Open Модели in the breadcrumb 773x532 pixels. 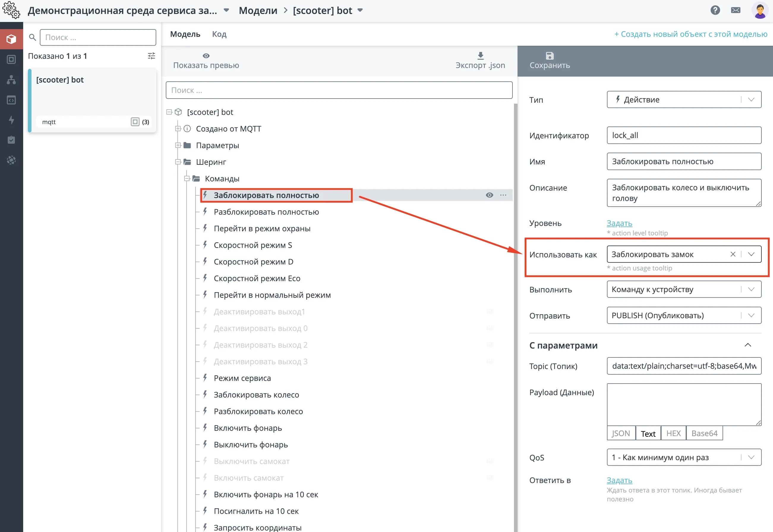click(x=258, y=10)
